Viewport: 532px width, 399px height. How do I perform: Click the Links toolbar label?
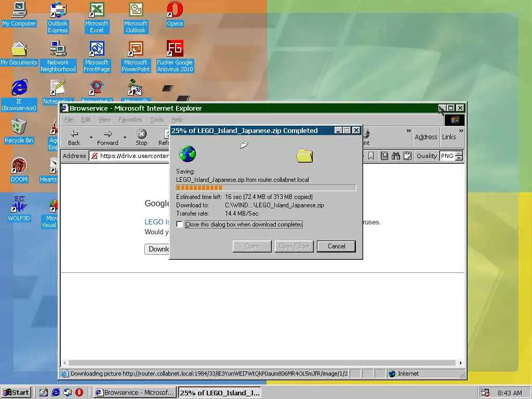[x=449, y=137]
